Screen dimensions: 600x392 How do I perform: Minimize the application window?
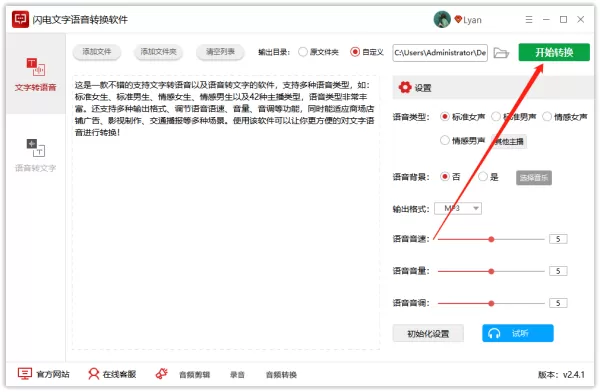click(x=546, y=19)
